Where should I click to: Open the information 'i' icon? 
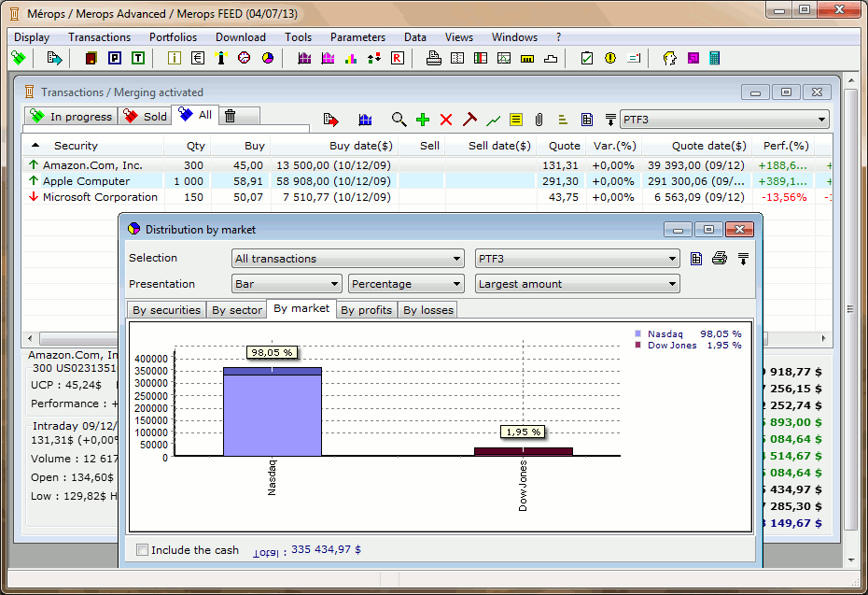175,58
